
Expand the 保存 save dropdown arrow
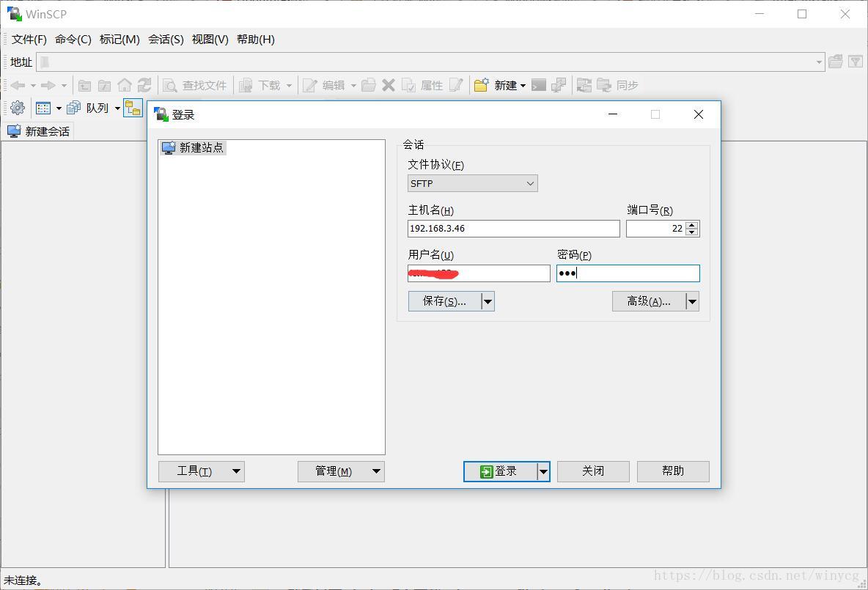(486, 300)
